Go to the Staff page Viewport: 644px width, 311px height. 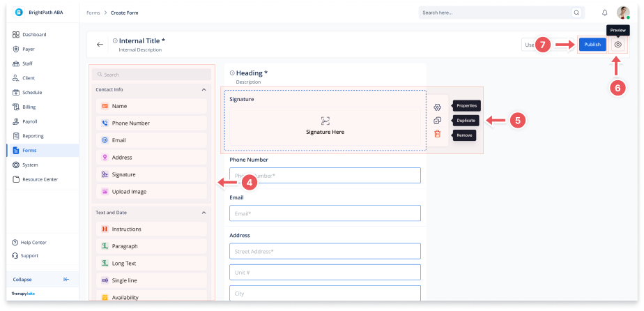coord(43,63)
